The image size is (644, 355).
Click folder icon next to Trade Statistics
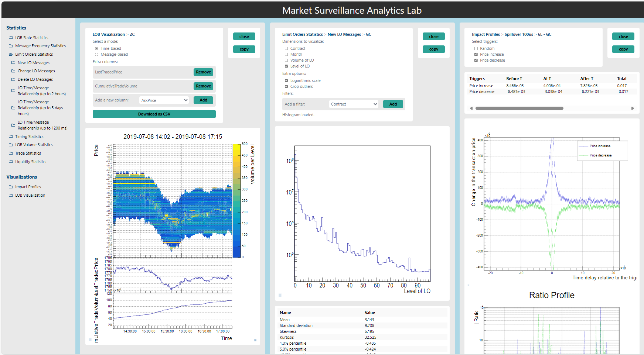[x=11, y=153]
